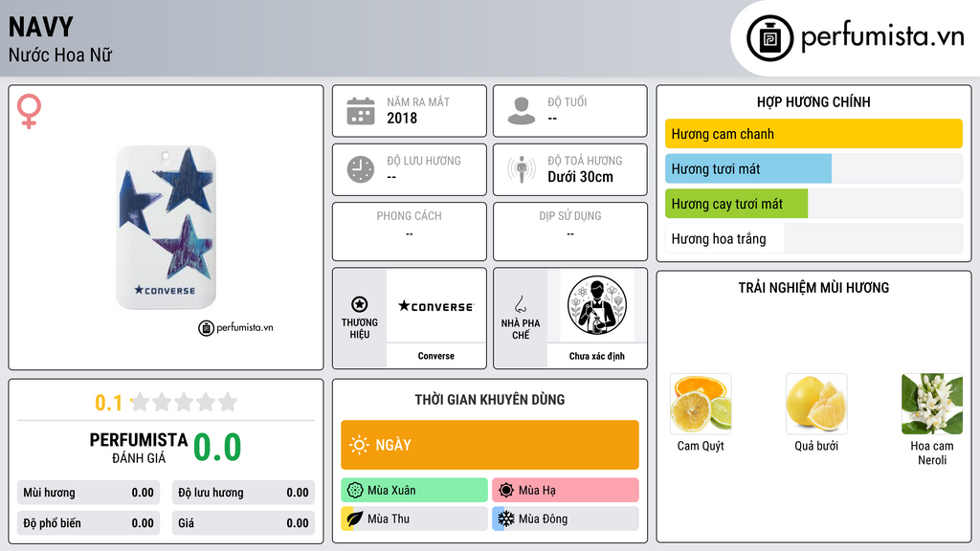Click the Mùi hương 0.00 score row

pos(89,493)
